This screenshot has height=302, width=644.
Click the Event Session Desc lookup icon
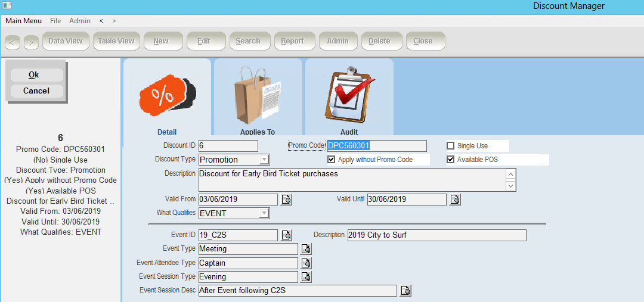pos(405,291)
